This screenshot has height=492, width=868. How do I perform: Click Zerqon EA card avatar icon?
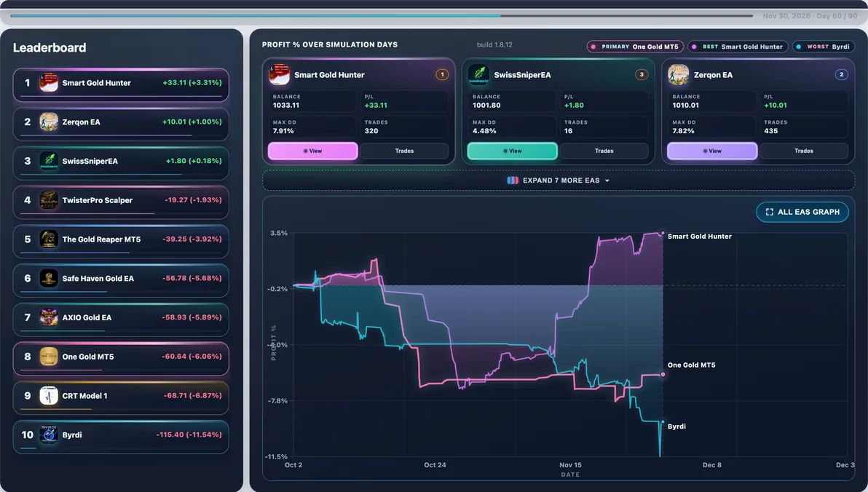tap(679, 75)
